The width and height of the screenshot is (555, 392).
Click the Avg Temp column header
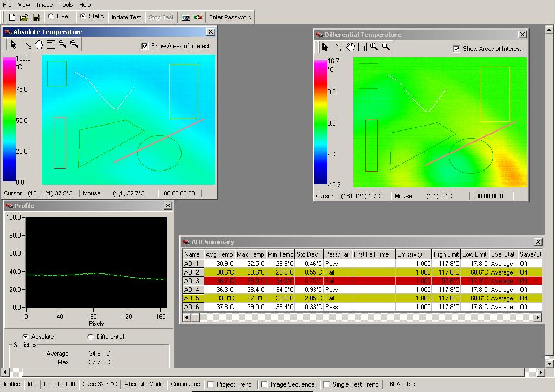click(220, 254)
